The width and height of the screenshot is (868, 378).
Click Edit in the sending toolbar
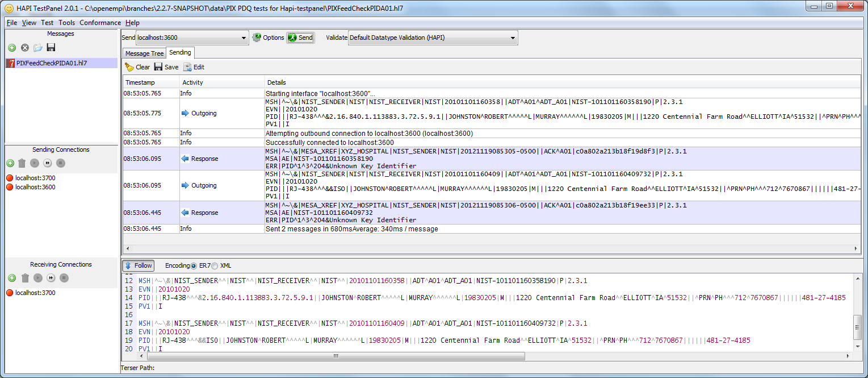pos(194,67)
